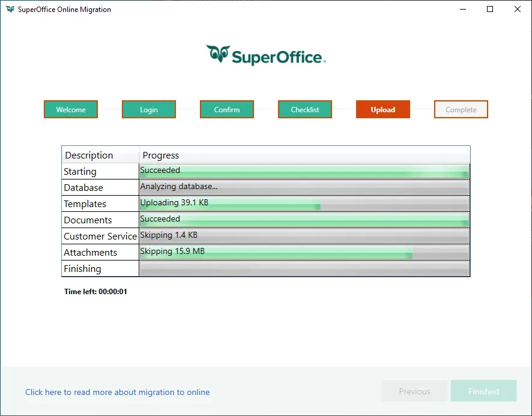
Task: Click the Templates upload progress bar
Action: [304, 204]
